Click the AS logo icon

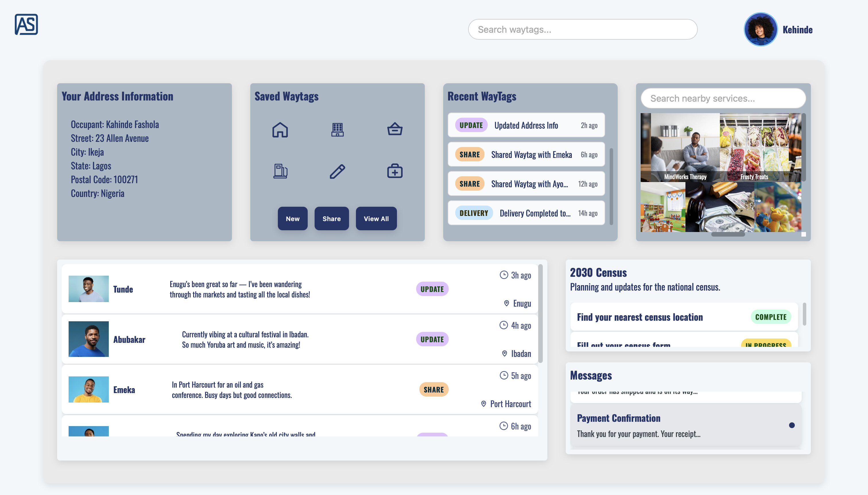(26, 24)
